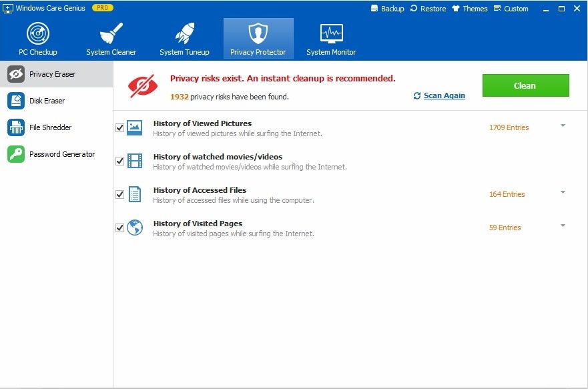Open Themes from the title bar
The image size is (588, 389).
469,8
